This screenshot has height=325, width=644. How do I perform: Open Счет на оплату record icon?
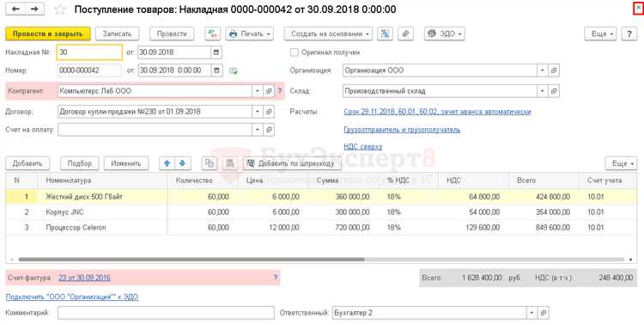(269, 130)
